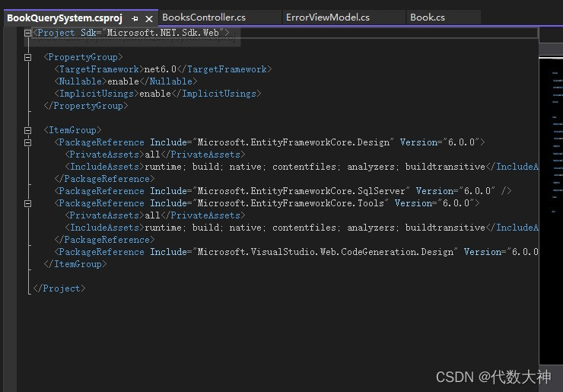Click Version 6.0.0 of EntityFrameworkCore.Design
The height and width of the screenshot is (392, 563).
tap(442, 142)
